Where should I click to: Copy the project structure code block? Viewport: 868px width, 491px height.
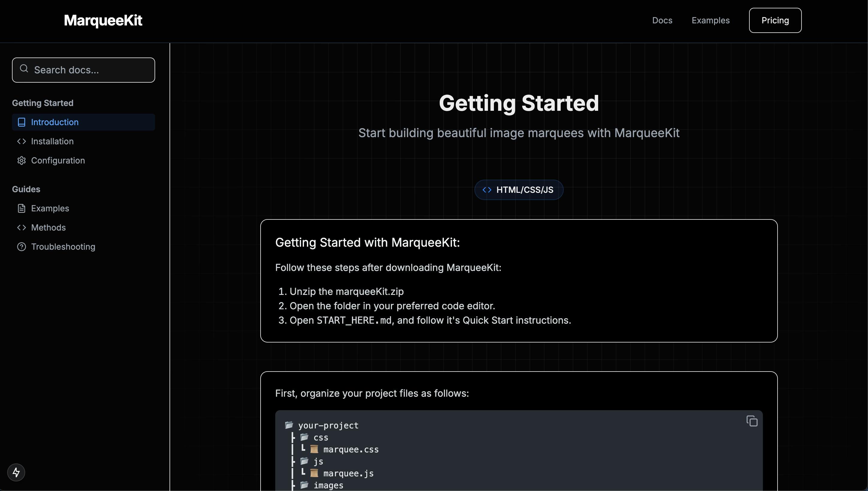pos(752,421)
